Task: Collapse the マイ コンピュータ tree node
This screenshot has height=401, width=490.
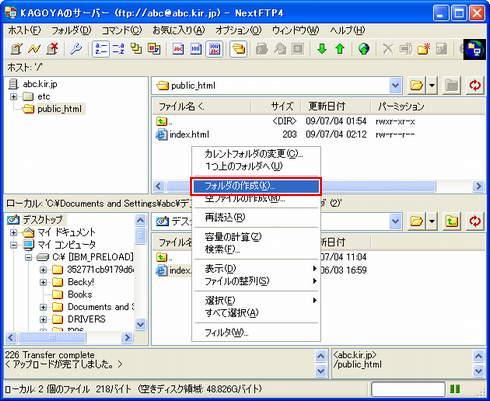Action: coord(13,245)
